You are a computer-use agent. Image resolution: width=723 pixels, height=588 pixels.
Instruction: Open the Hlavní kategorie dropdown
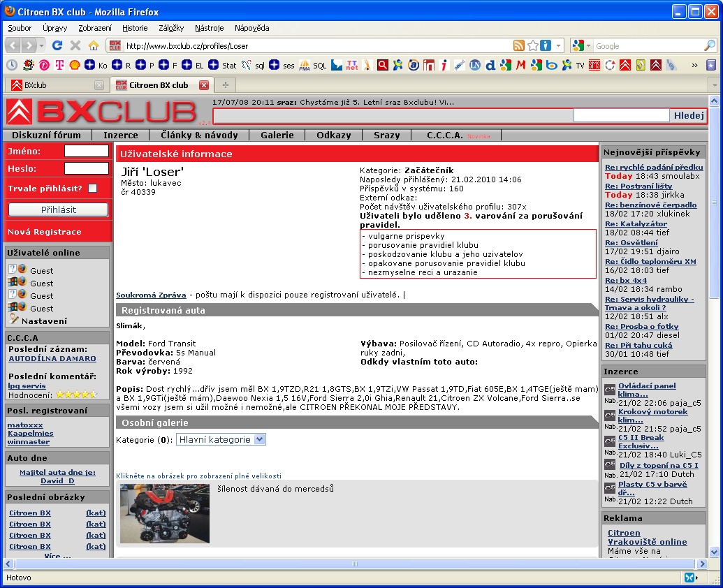click(x=221, y=440)
